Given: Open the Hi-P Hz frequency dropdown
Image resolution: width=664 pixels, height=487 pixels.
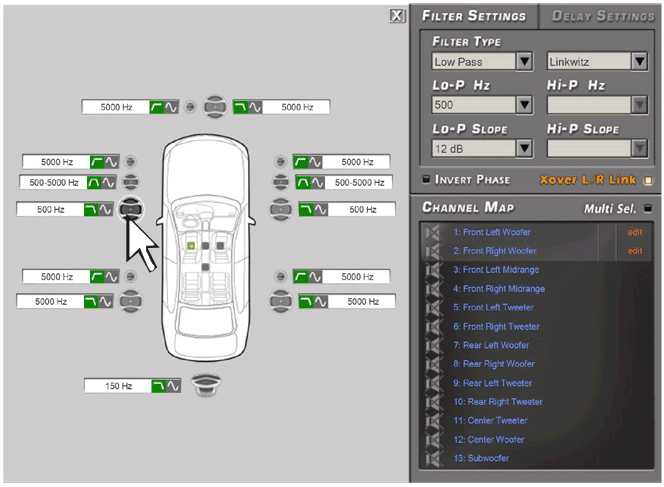Looking at the screenshot, I should [x=639, y=105].
